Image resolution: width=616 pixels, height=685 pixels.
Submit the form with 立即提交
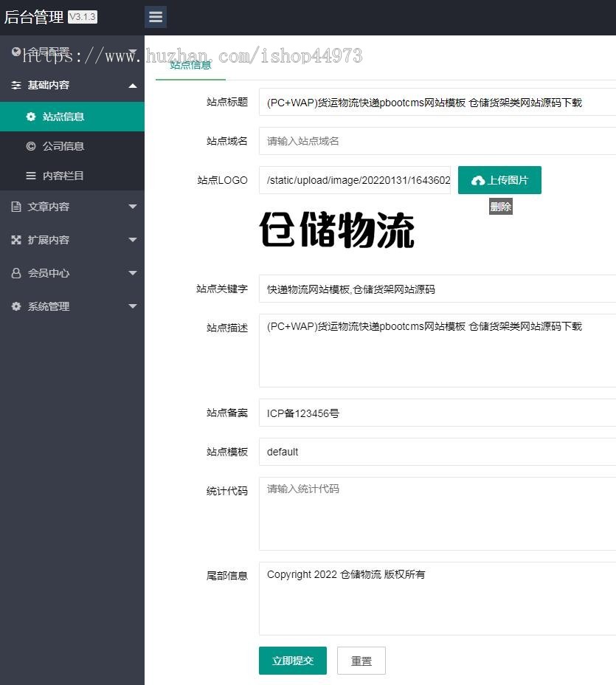point(292,661)
